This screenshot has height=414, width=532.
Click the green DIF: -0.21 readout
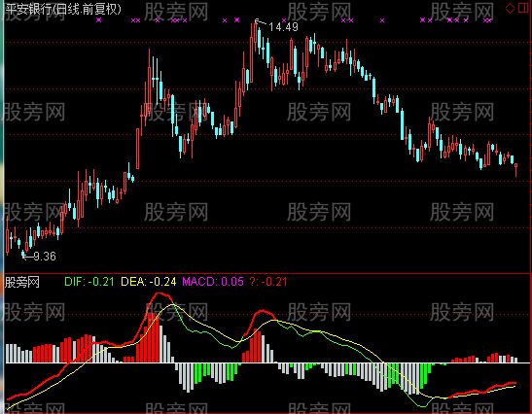pos(89,282)
